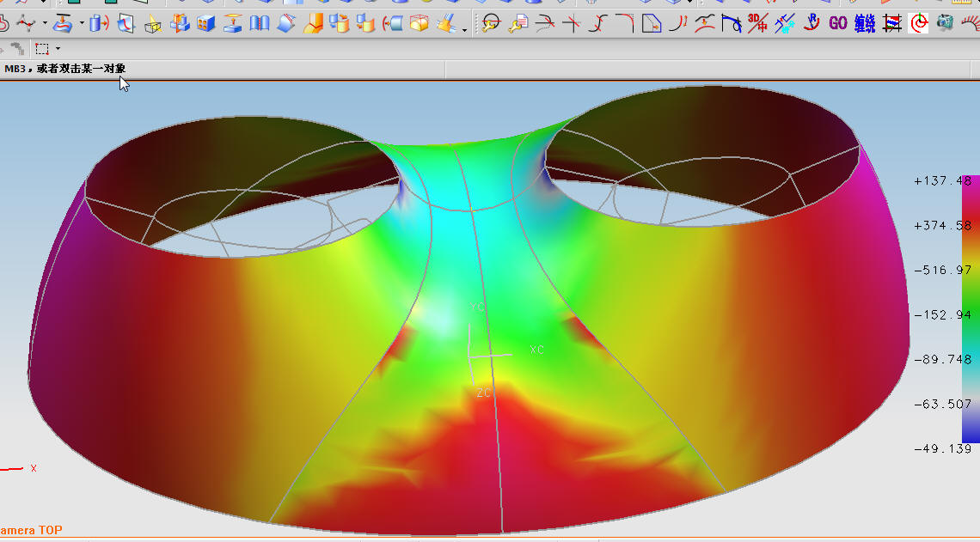
Task: Select the wrench with document icon
Action: (x=518, y=24)
